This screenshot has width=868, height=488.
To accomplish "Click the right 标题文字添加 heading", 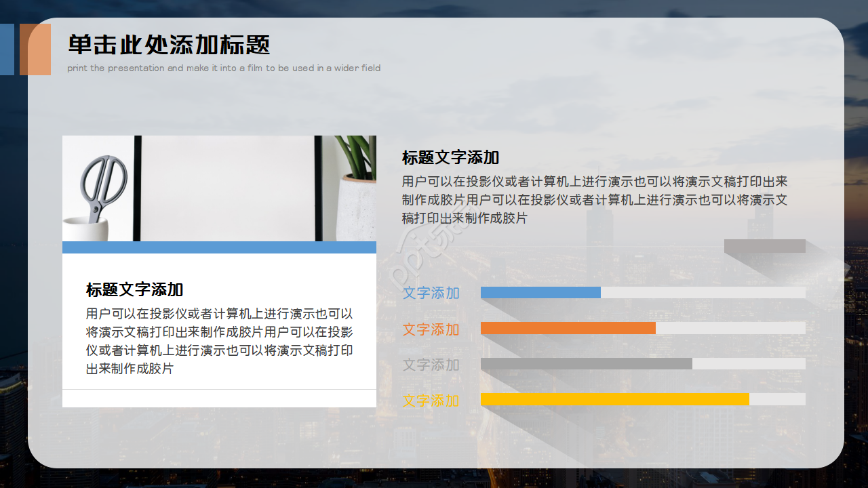I will 450,157.
